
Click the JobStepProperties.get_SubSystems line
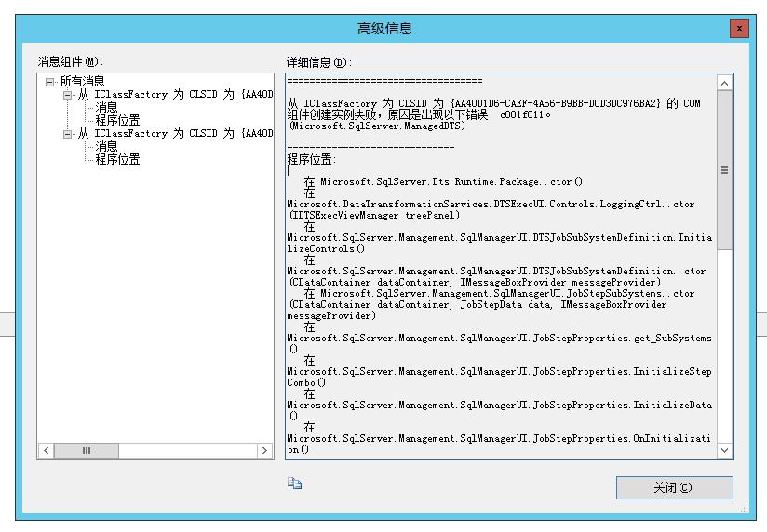click(499, 339)
